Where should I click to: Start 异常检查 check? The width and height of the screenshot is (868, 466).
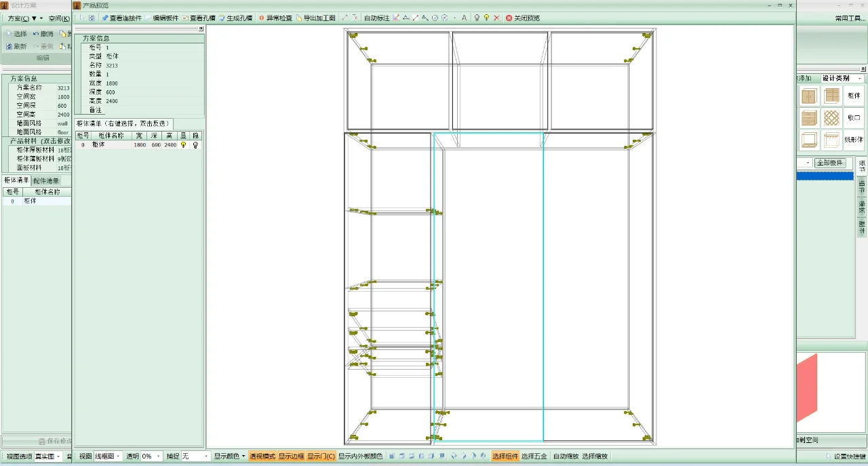(275, 18)
